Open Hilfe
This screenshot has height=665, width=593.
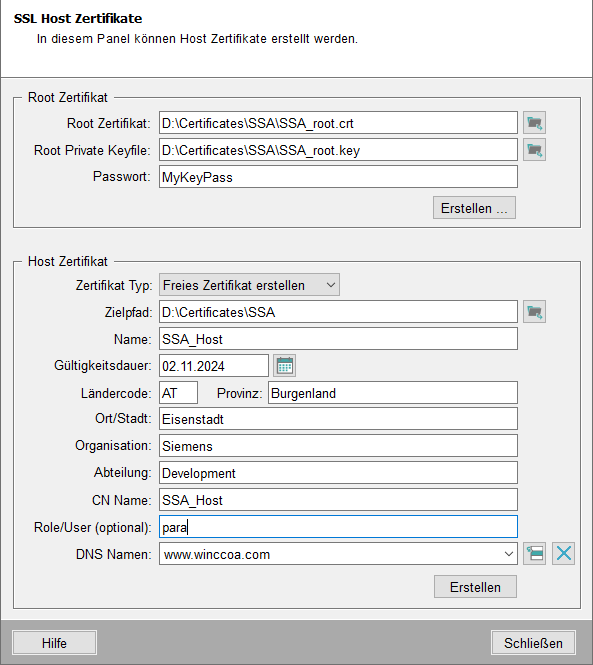(x=54, y=643)
